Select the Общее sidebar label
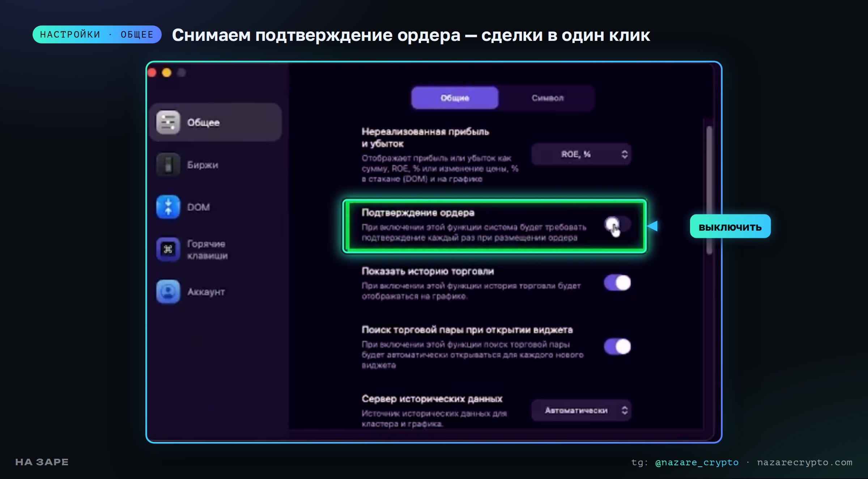Screen dimensions: 868x479 pyautogui.click(x=203, y=123)
